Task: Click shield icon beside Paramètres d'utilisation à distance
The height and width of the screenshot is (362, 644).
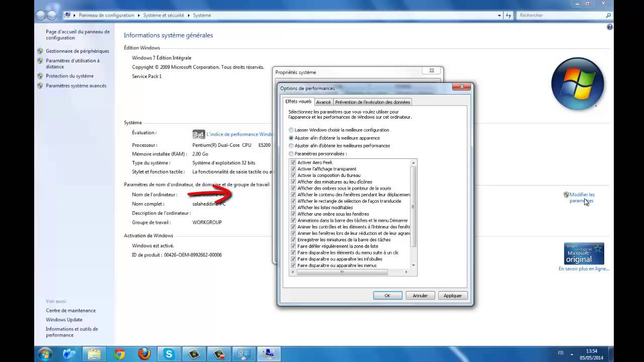Action: (x=40, y=60)
